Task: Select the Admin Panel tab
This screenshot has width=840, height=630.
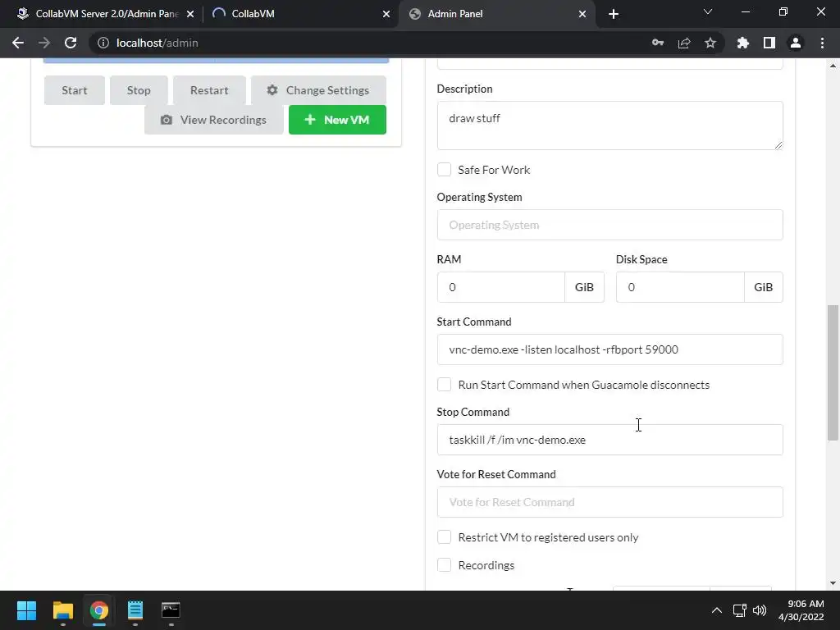Action: click(x=497, y=14)
